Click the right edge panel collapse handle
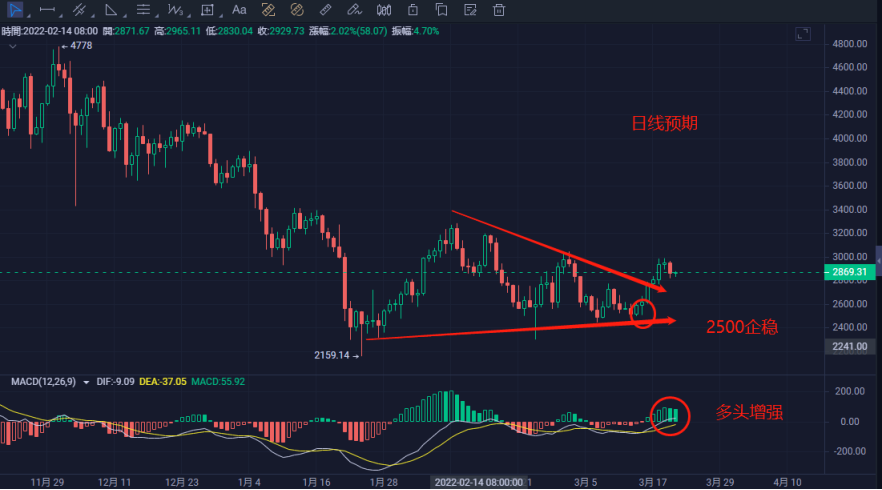 [879, 262]
